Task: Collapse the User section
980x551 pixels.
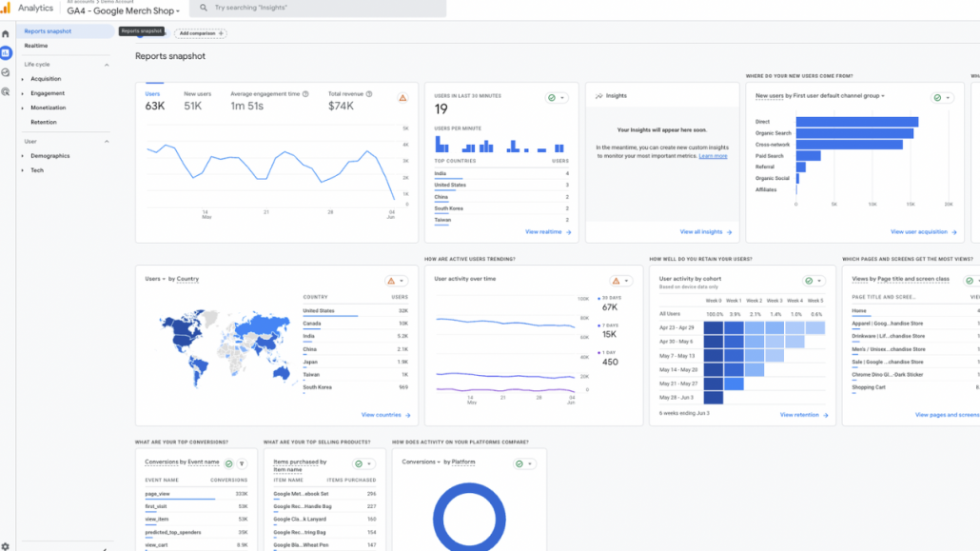Action: tap(107, 142)
